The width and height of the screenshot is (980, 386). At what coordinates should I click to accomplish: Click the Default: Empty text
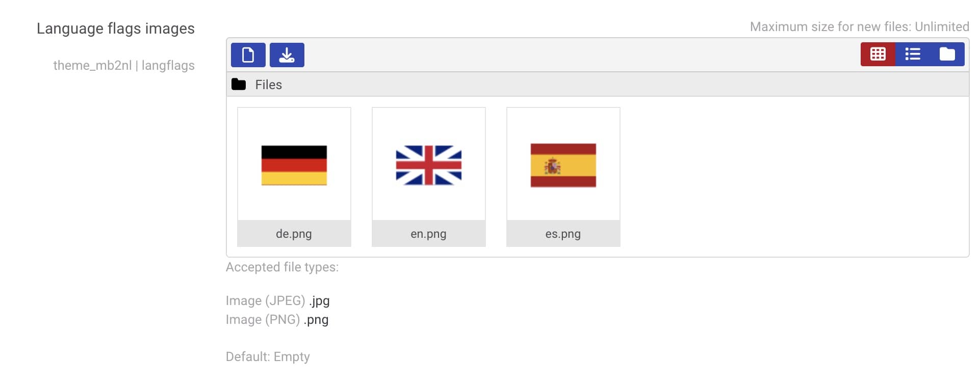[x=268, y=357]
